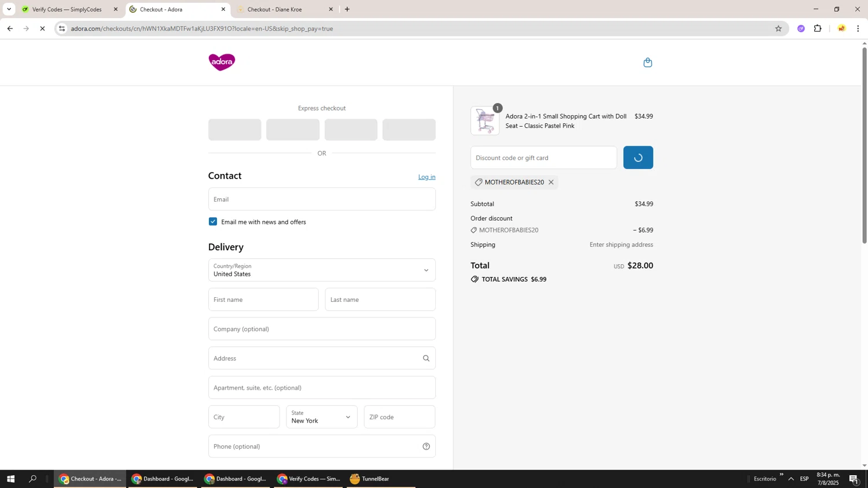Click the browser address bar URL
Viewport: 868px width, 488px height.
[x=202, y=28]
